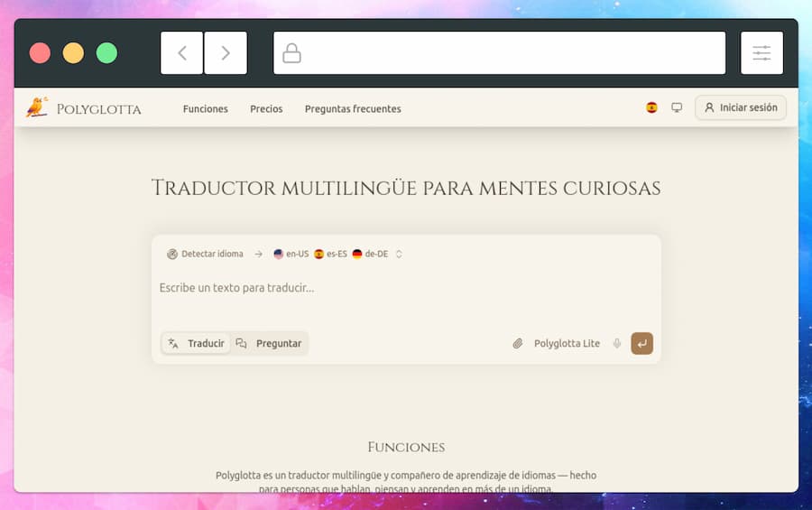Start voice input with microphone icon
The width and height of the screenshot is (812, 510).
617,343
